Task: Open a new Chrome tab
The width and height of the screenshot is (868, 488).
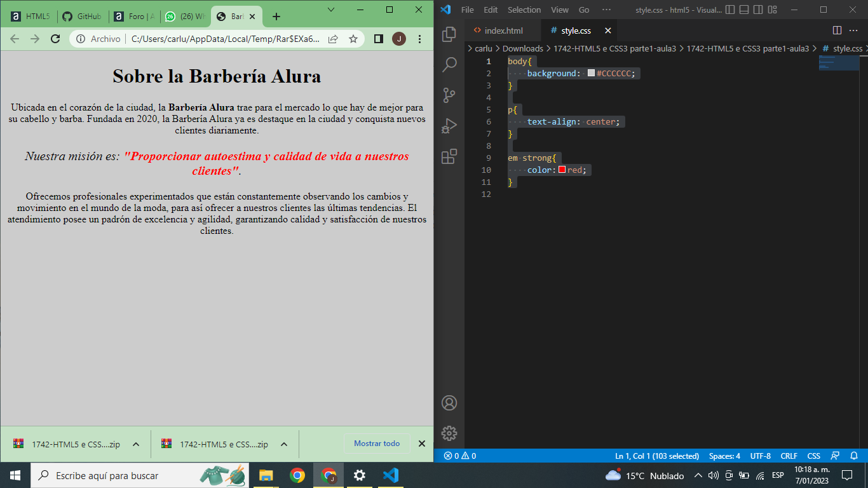Action: [276, 17]
